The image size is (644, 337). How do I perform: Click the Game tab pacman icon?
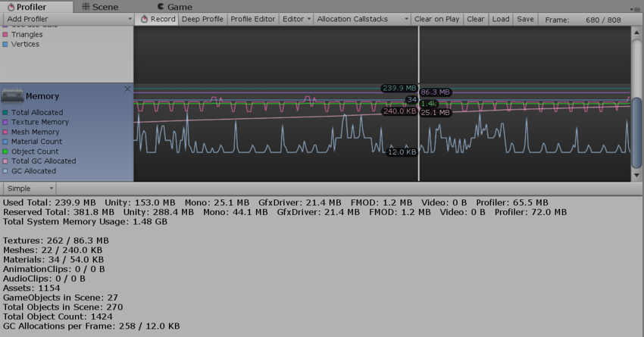161,7
